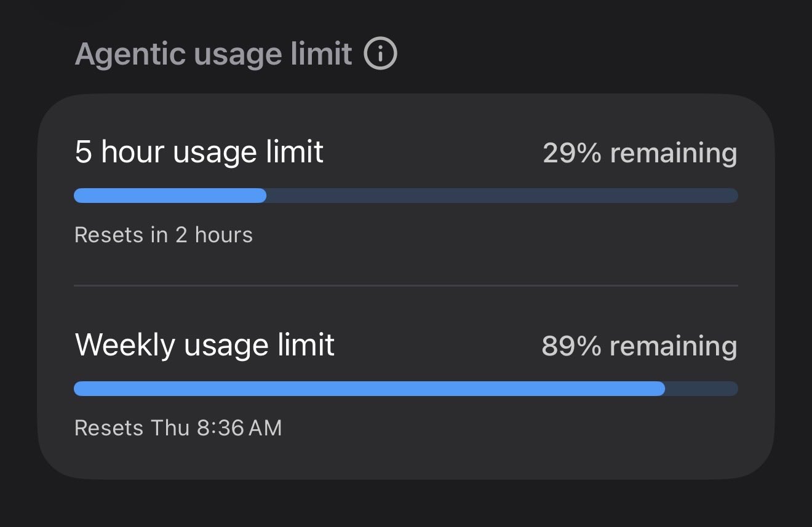Tap the Resets Thu 8:36 AM text
The height and width of the screenshot is (527, 812).
[178, 428]
